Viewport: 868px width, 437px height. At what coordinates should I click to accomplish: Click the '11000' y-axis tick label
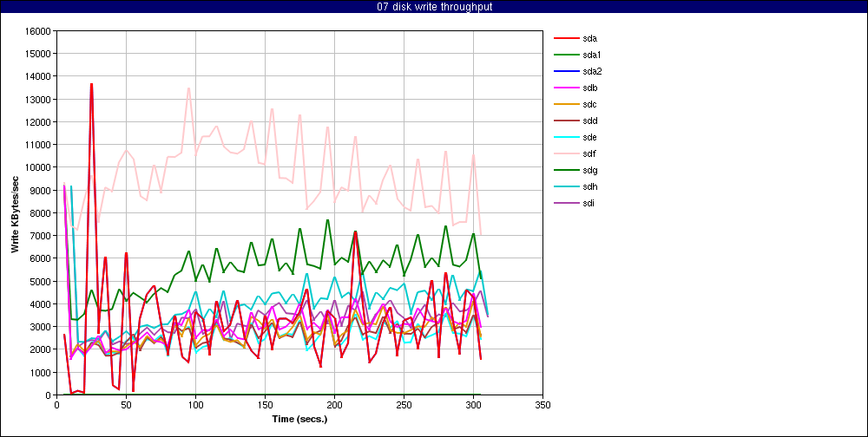(39, 145)
